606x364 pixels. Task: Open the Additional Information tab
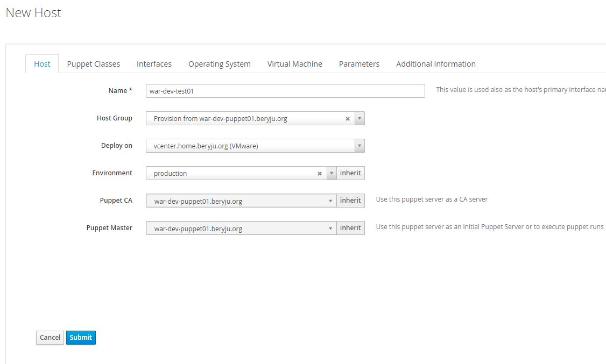click(435, 63)
